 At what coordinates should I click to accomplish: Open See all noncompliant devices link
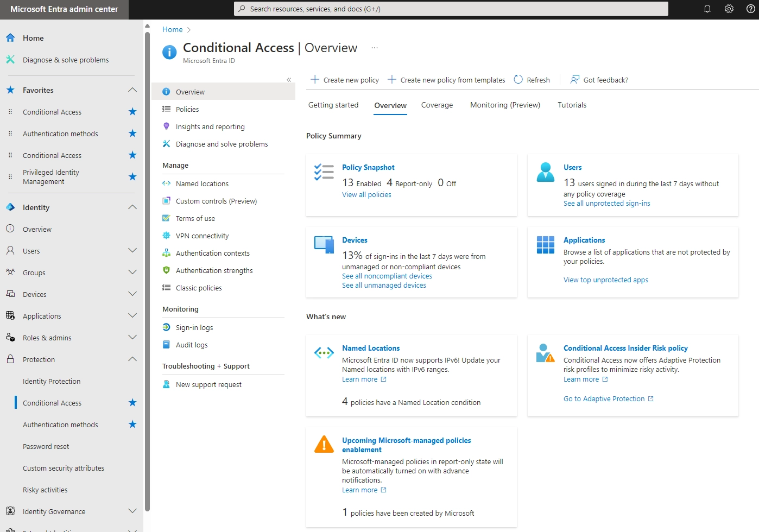(387, 276)
